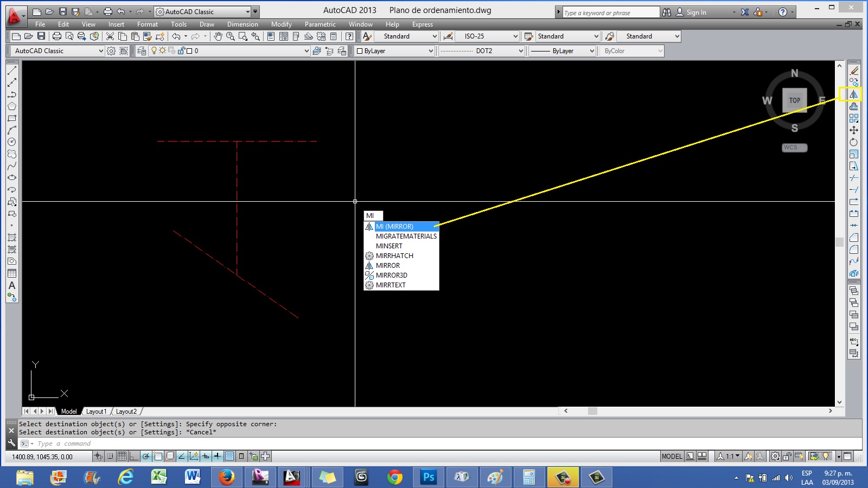Open the Modify menu
Viewport: 868px width, 488px height.
(x=282, y=24)
